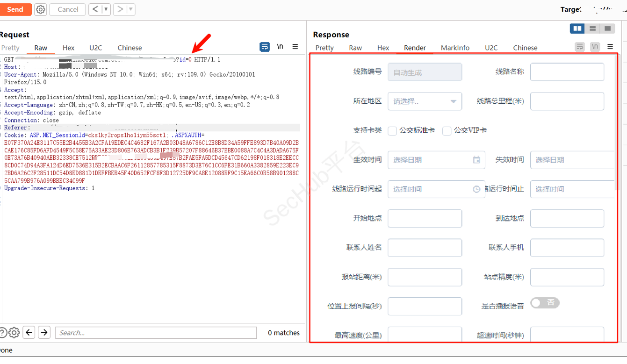Switch to the Response MarkInfo tab

pyautogui.click(x=455, y=48)
